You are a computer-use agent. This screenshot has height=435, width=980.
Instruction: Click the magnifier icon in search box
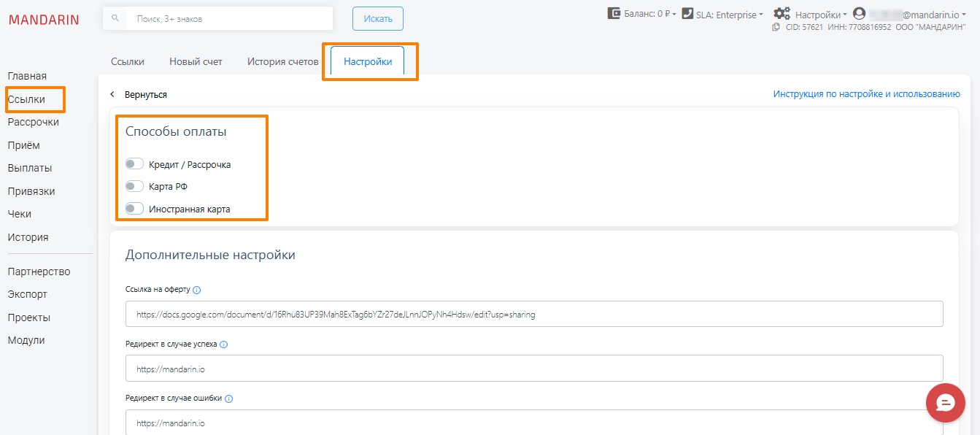tap(115, 19)
